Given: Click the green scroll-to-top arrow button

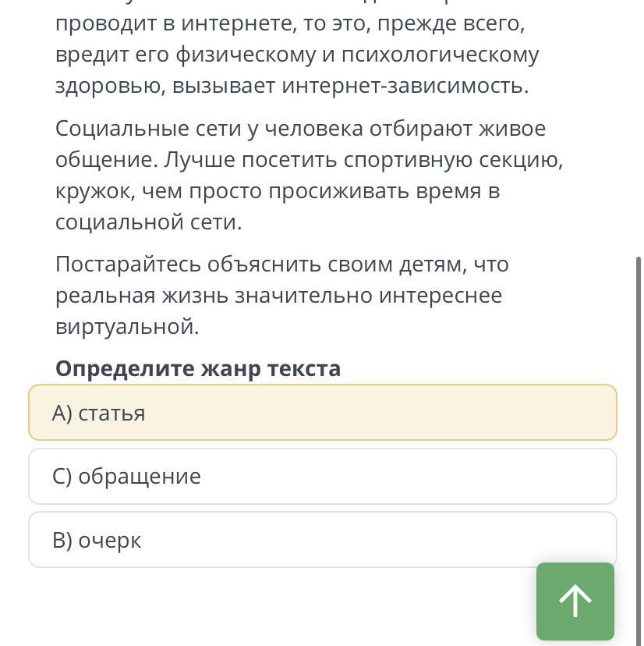Looking at the screenshot, I should [575, 601].
